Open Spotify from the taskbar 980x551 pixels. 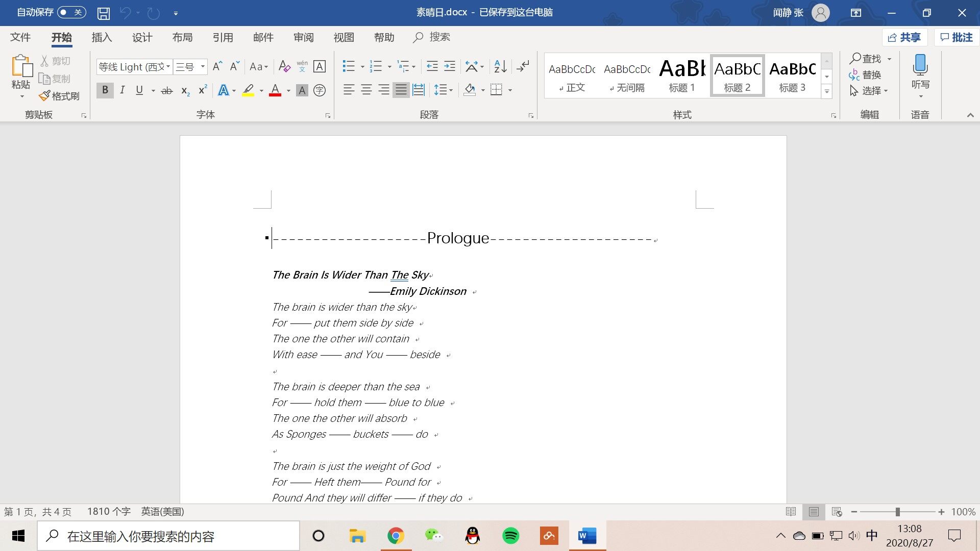coord(511,536)
